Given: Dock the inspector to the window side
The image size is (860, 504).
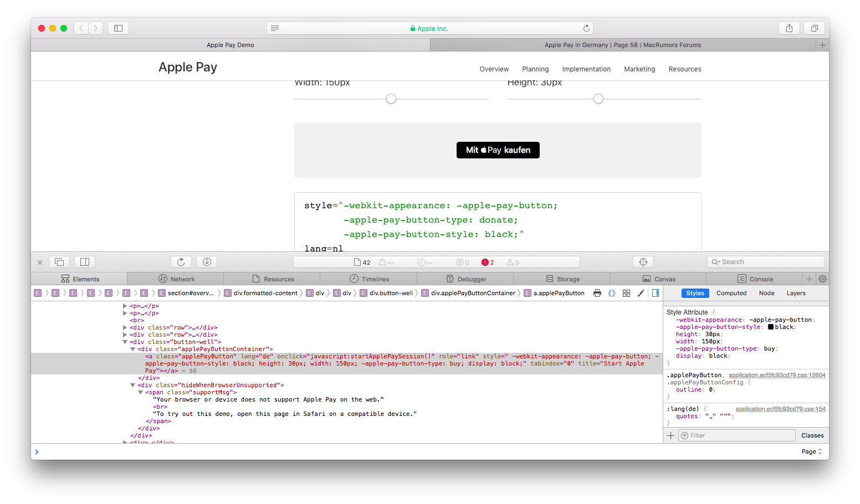Looking at the screenshot, I should [85, 262].
